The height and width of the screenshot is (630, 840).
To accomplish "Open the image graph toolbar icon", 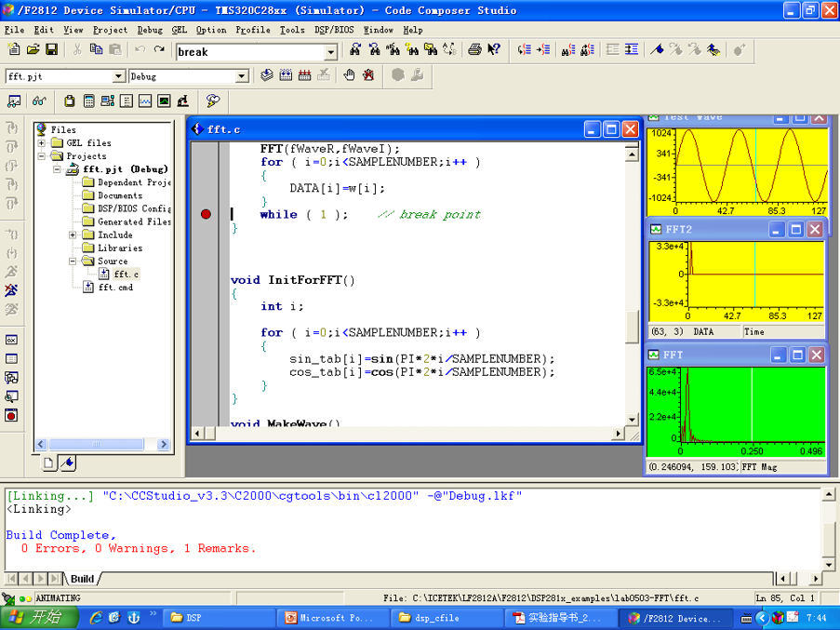I will (x=164, y=101).
